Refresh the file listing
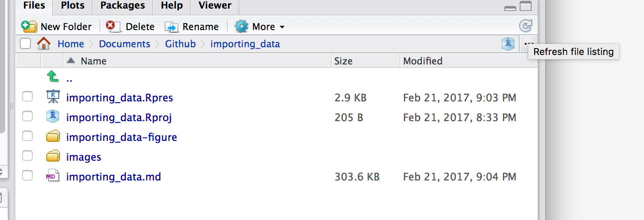Image resolution: width=644 pixels, height=220 pixels. pos(525,26)
